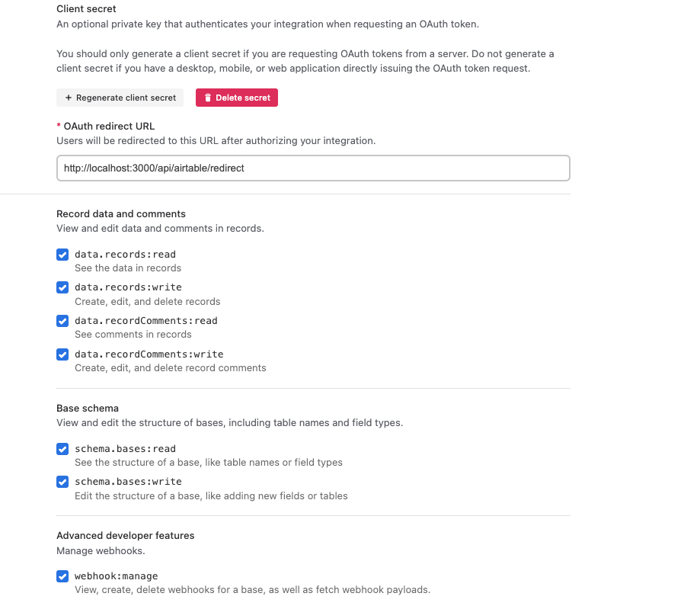Click the data.records:read scope label
The image size is (700, 606).
point(126,255)
